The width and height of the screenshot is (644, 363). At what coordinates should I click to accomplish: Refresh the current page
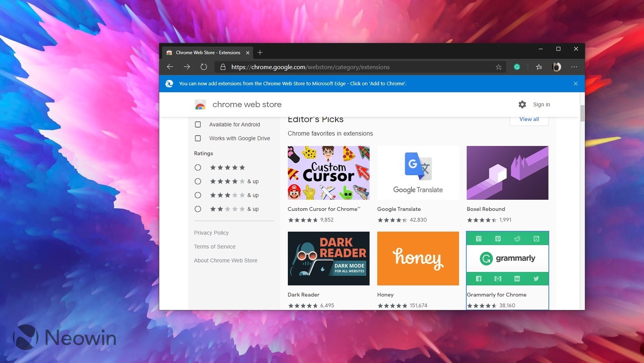(x=203, y=66)
